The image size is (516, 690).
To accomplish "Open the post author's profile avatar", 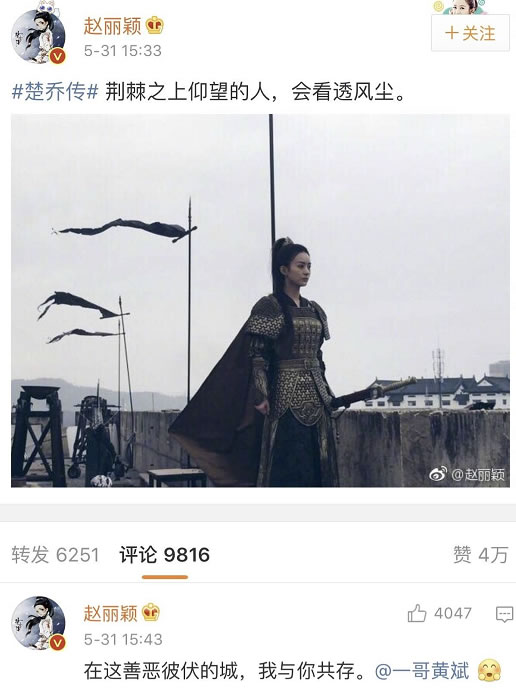I will 38,37.
